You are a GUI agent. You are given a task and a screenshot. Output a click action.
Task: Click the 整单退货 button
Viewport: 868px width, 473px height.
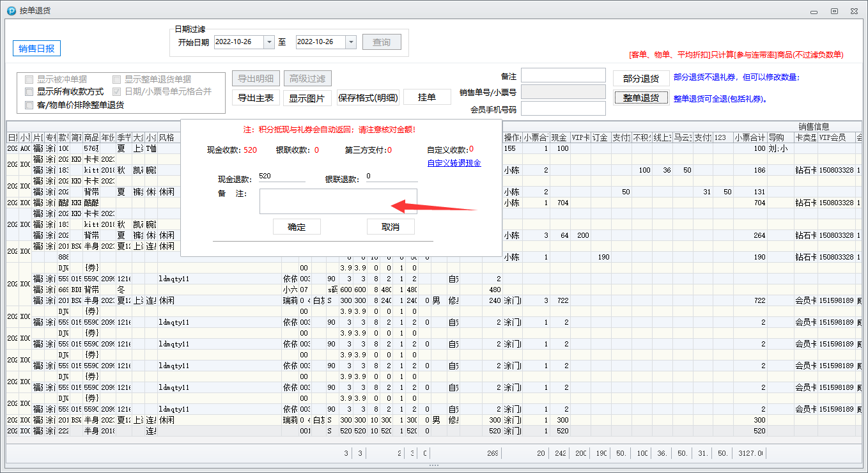[641, 98]
